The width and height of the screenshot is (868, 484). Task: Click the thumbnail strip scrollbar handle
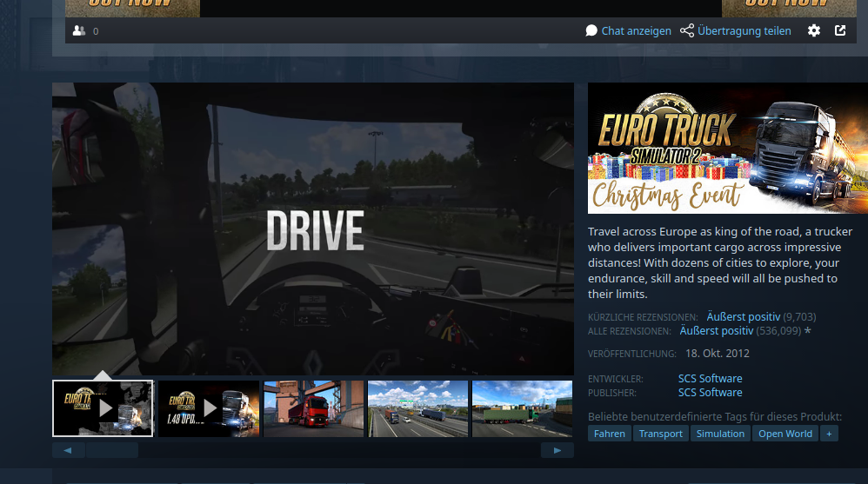[x=112, y=450]
